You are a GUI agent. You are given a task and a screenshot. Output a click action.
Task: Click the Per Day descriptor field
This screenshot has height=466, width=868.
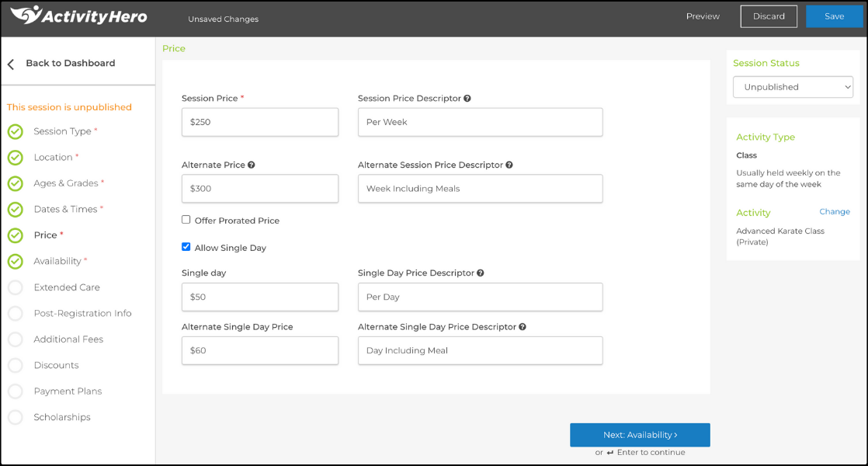tap(481, 297)
